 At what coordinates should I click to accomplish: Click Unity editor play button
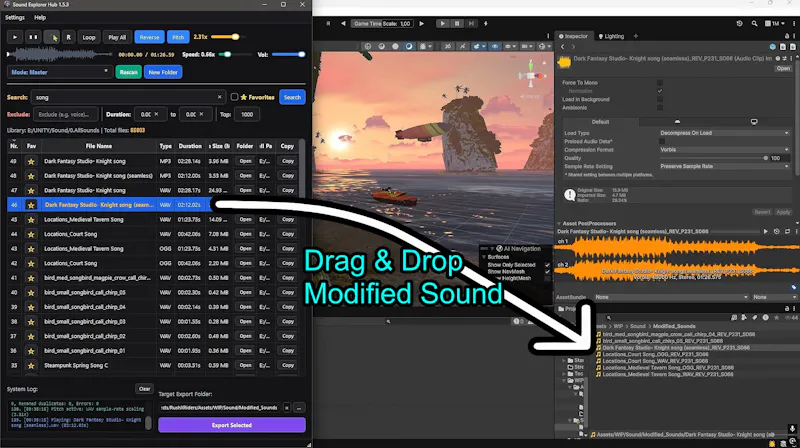[x=442, y=23]
